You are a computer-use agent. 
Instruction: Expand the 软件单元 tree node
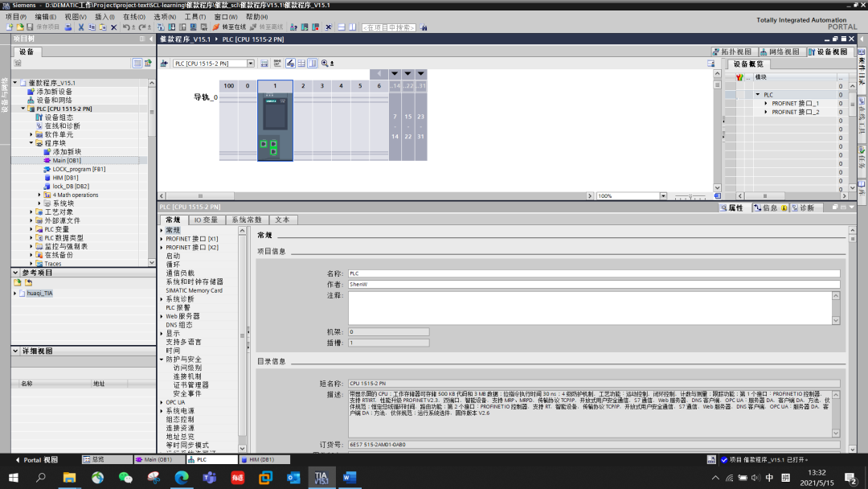[x=31, y=134]
